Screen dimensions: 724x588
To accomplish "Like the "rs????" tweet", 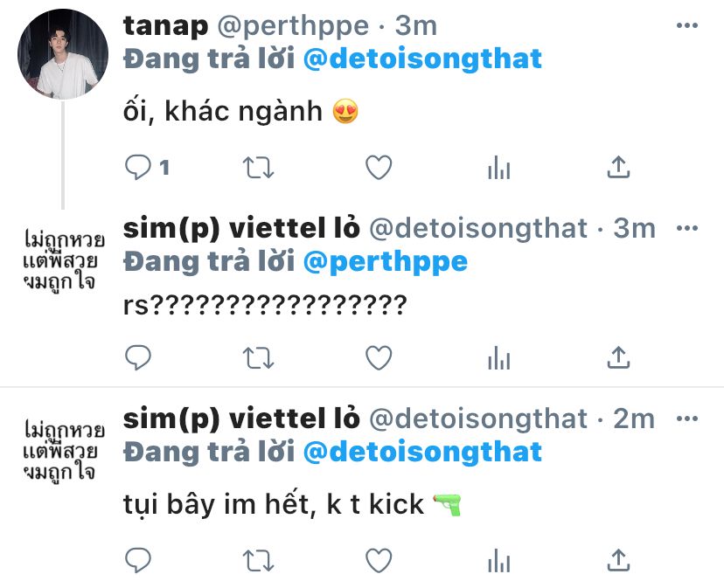I will point(378,357).
